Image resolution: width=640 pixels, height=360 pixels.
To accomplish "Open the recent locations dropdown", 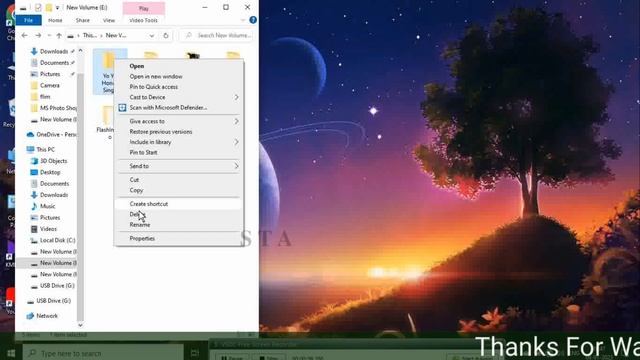I will click(x=49, y=36).
